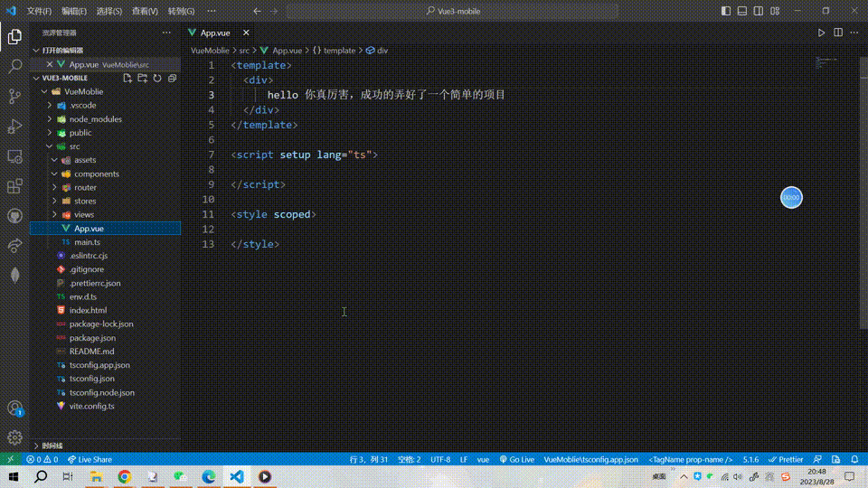Image resolution: width=868 pixels, height=488 pixels.
Task: Open the Remote Explorer view
Action: tap(15, 156)
